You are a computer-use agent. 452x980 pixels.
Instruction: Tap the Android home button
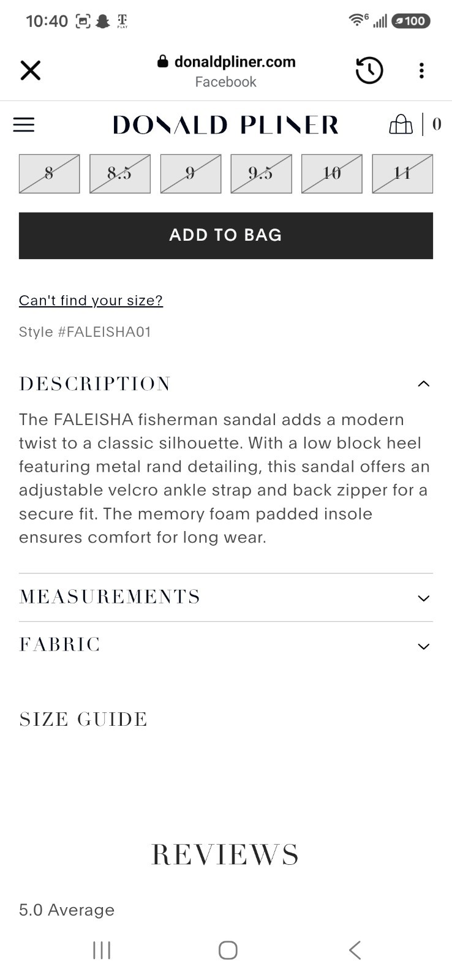tap(228, 950)
